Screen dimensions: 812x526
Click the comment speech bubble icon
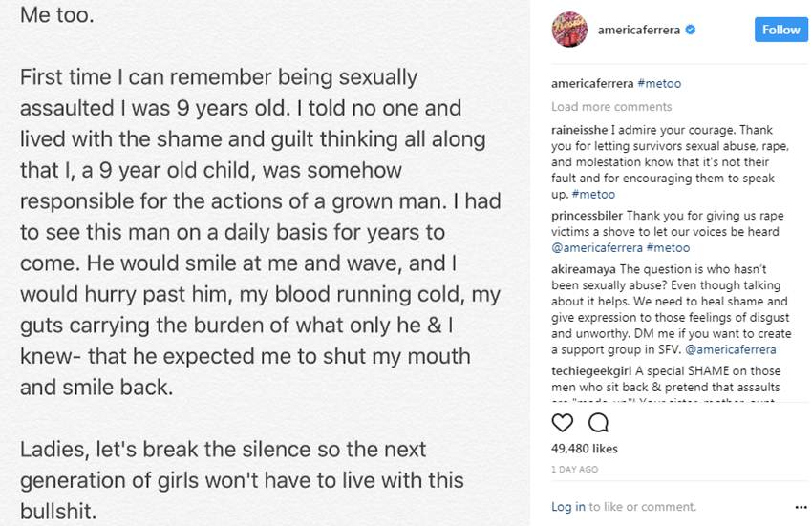[598, 422]
